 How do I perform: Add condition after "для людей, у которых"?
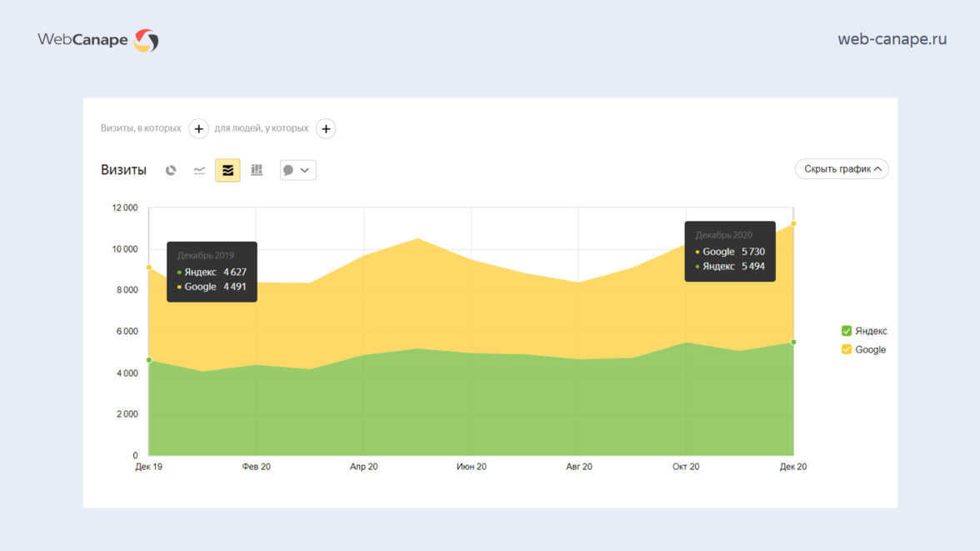pos(326,128)
